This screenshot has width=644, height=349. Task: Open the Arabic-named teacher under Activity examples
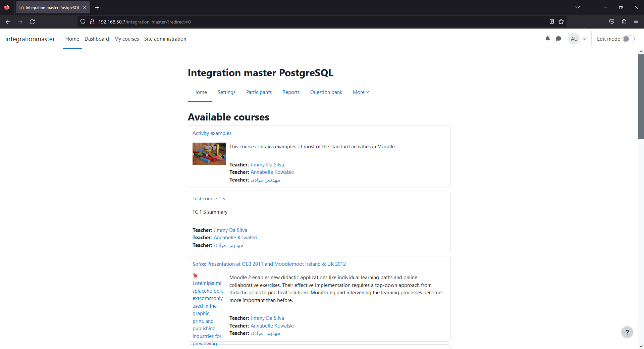pos(265,180)
